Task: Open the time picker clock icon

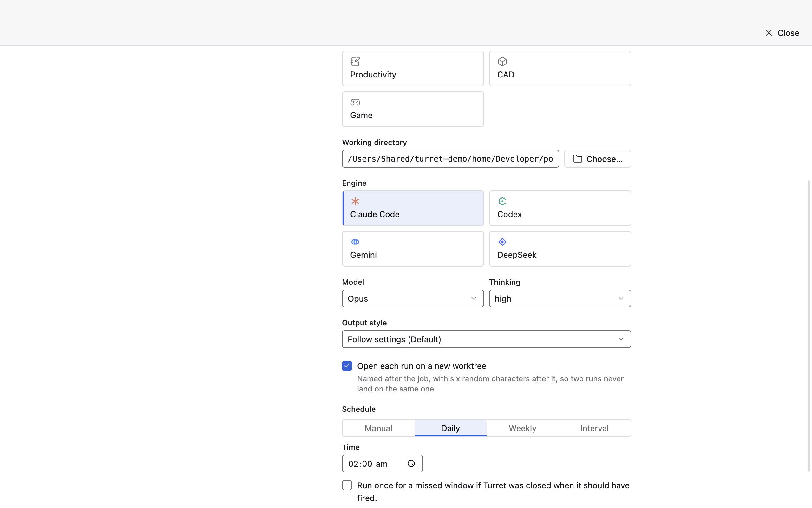Action: [x=411, y=463]
